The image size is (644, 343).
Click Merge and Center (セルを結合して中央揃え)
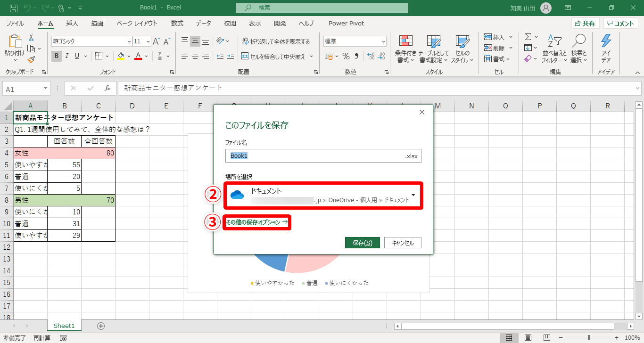pos(273,57)
